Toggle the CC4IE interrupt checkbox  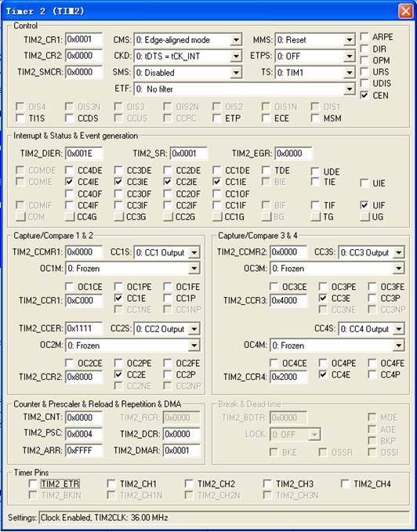coord(69,182)
